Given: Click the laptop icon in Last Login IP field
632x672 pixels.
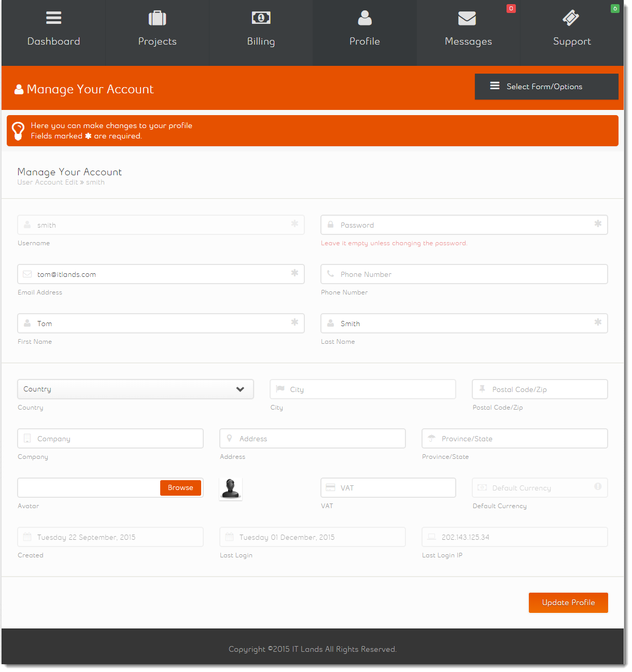Looking at the screenshot, I should pyautogui.click(x=431, y=537).
